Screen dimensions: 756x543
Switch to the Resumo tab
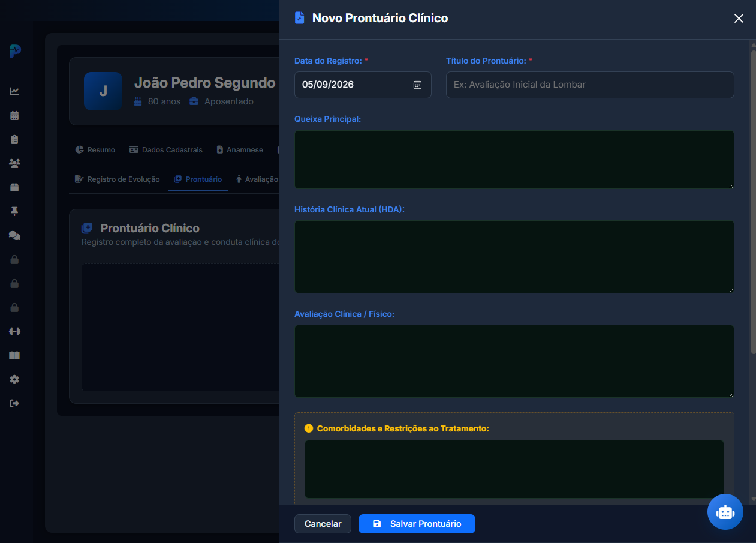coord(95,150)
